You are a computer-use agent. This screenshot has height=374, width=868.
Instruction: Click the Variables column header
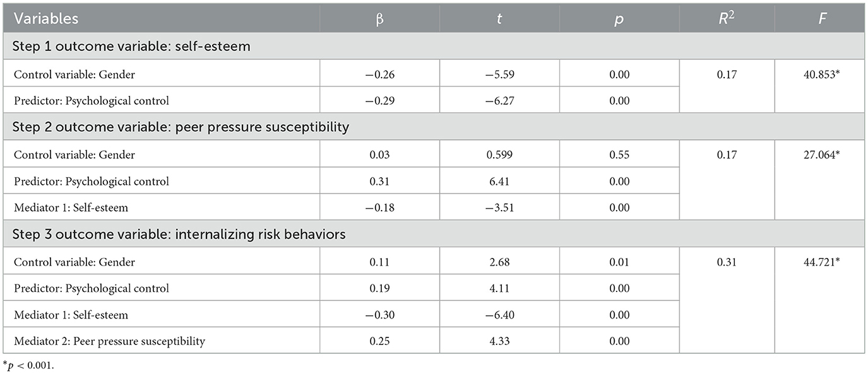45,18
